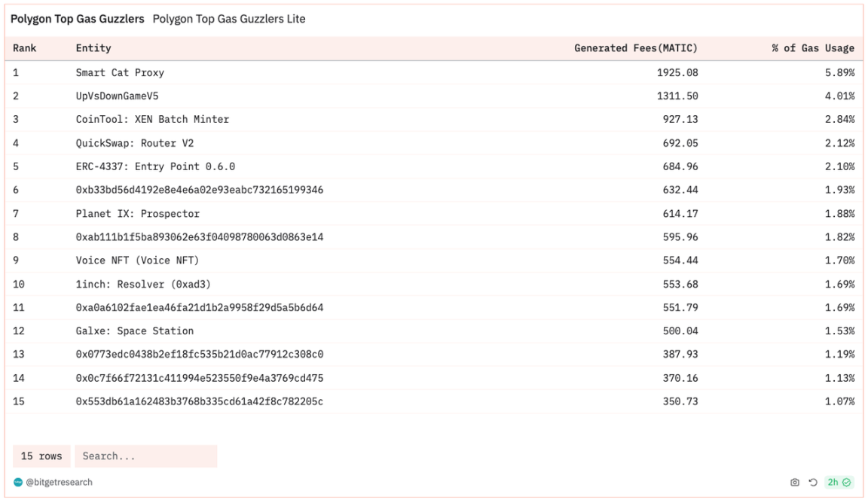Click the camera screenshot icon

[x=794, y=482]
